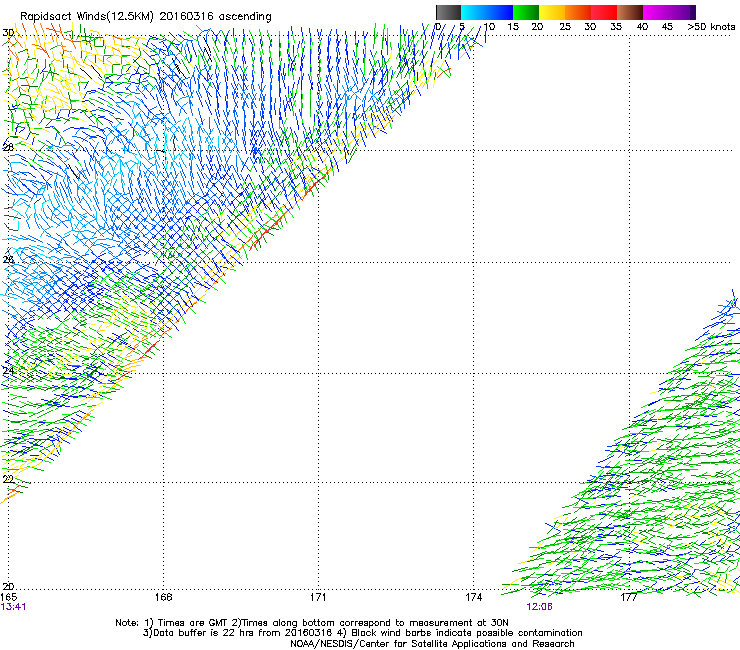Screen dimensions: 740x650
Task: Click the note line 'Data buffer is 22 hrs'
Action: click(x=362, y=633)
